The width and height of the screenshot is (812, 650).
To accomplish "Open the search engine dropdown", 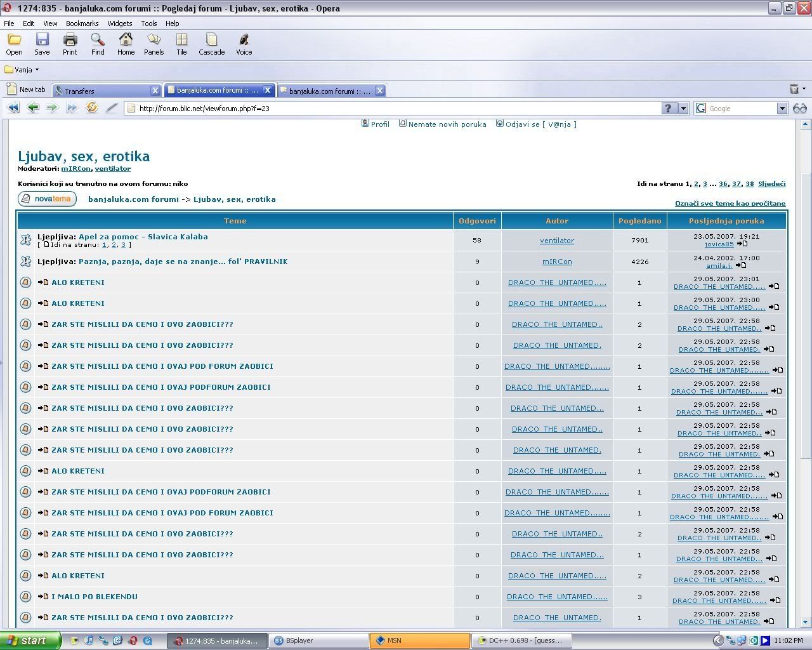I will 782,109.
